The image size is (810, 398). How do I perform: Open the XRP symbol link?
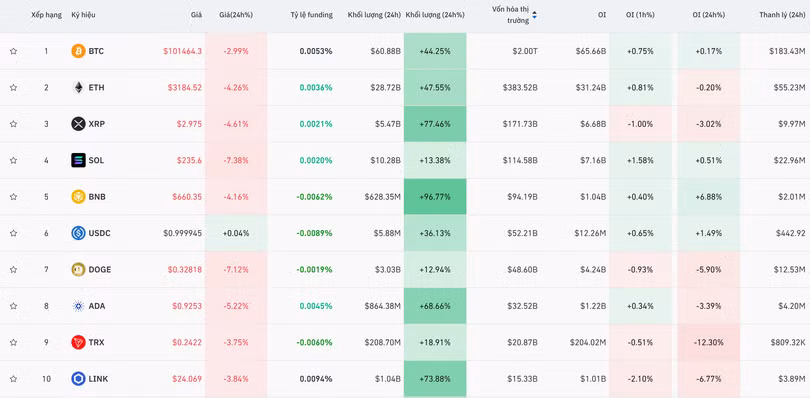97,124
